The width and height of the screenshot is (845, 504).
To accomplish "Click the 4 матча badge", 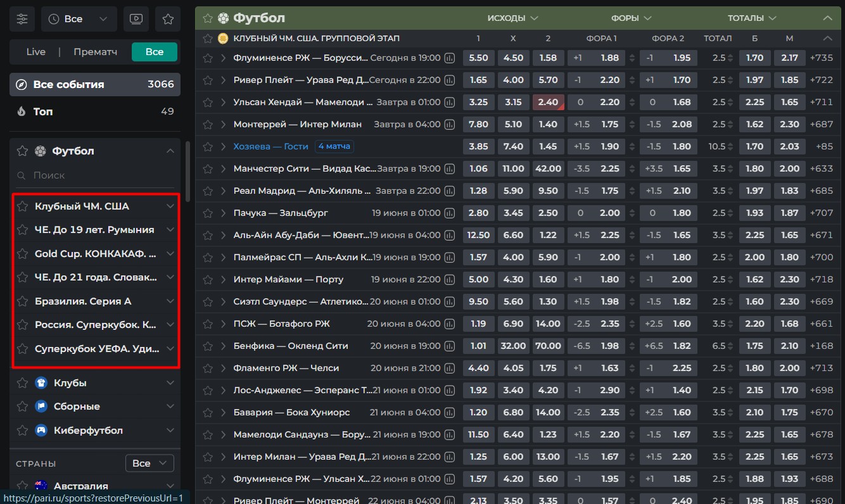I will pyautogui.click(x=334, y=146).
